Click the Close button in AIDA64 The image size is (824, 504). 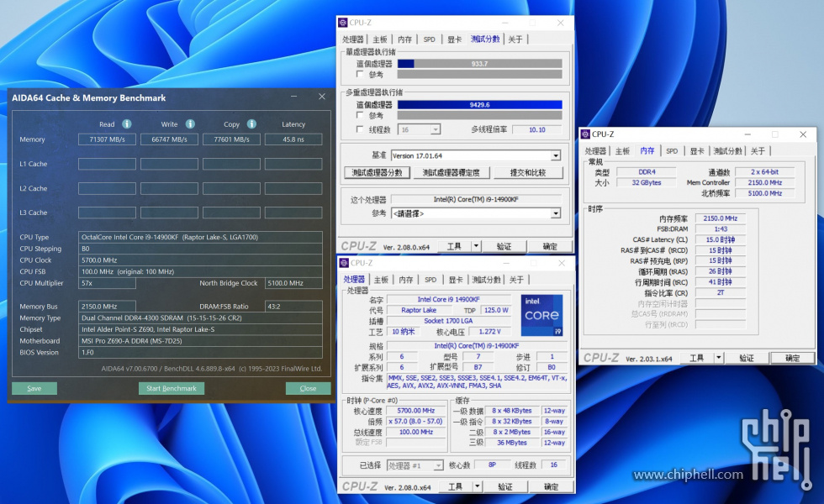308,388
